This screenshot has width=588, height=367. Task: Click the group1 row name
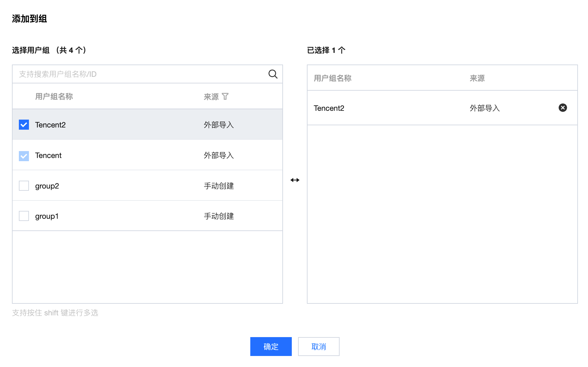[47, 216]
